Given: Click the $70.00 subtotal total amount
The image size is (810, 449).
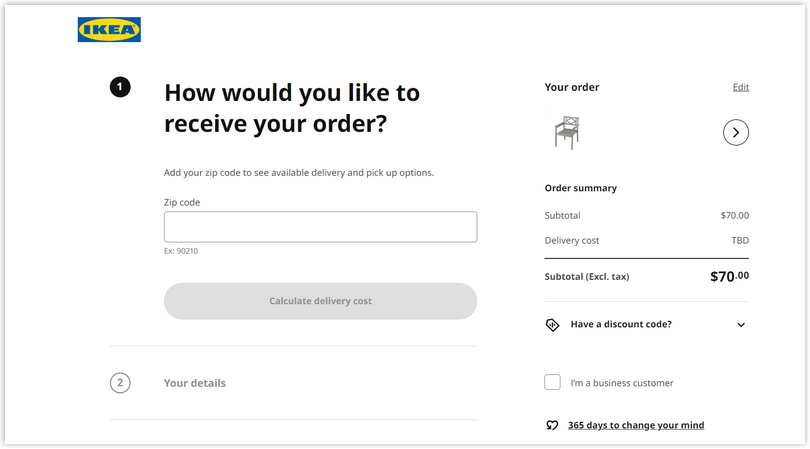Looking at the screenshot, I should pyautogui.click(x=729, y=276).
